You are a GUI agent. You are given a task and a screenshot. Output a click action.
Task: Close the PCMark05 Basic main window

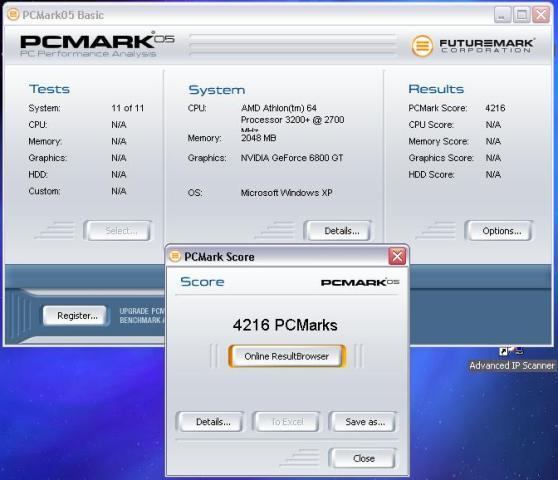[541, 15]
